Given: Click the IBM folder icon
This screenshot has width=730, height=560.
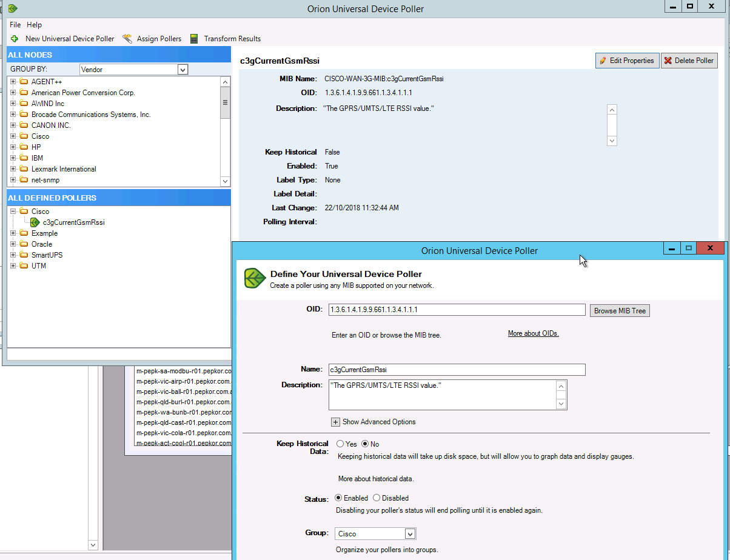Looking at the screenshot, I should pos(24,158).
